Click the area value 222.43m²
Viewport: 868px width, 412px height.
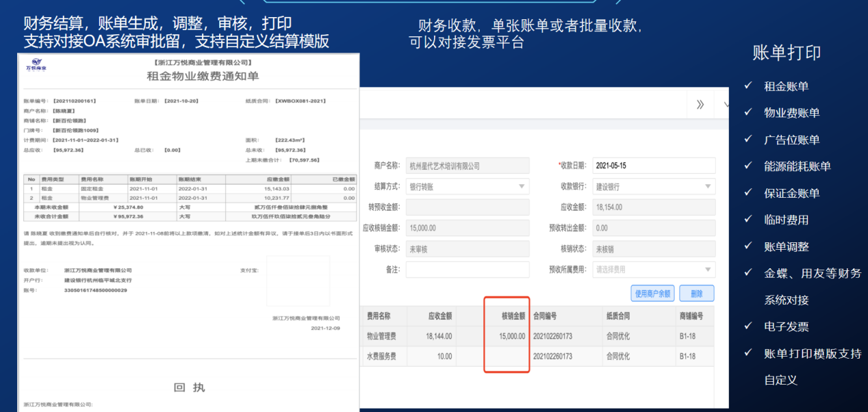coord(292,140)
